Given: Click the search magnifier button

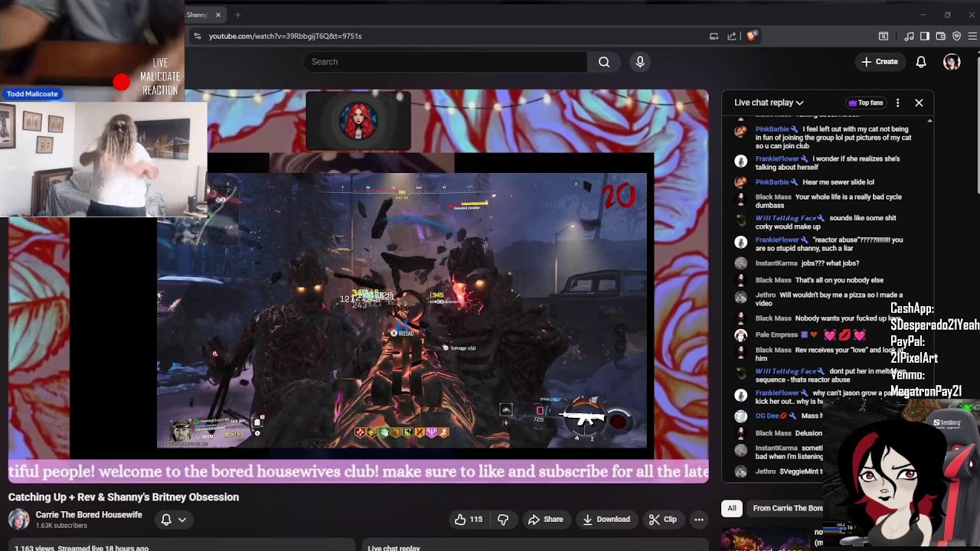Looking at the screenshot, I should (604, 62).
